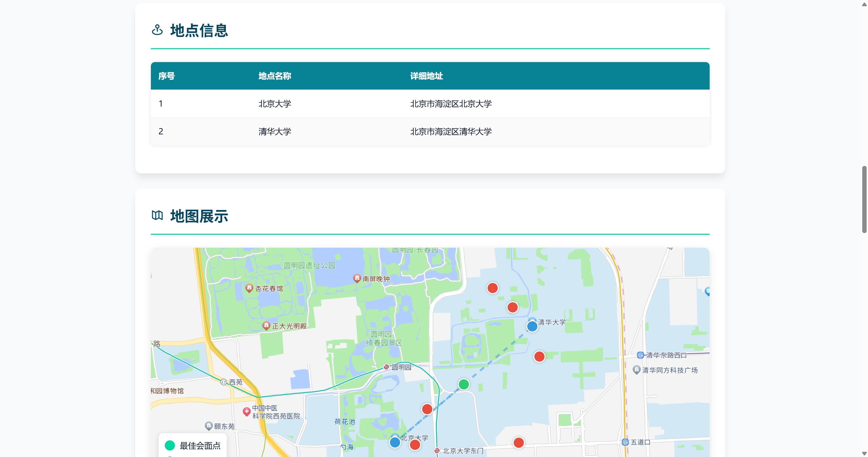Viewport: 868px width, 457px height.
Task: Click the 西苑 subway station icon
Action: 223,382
